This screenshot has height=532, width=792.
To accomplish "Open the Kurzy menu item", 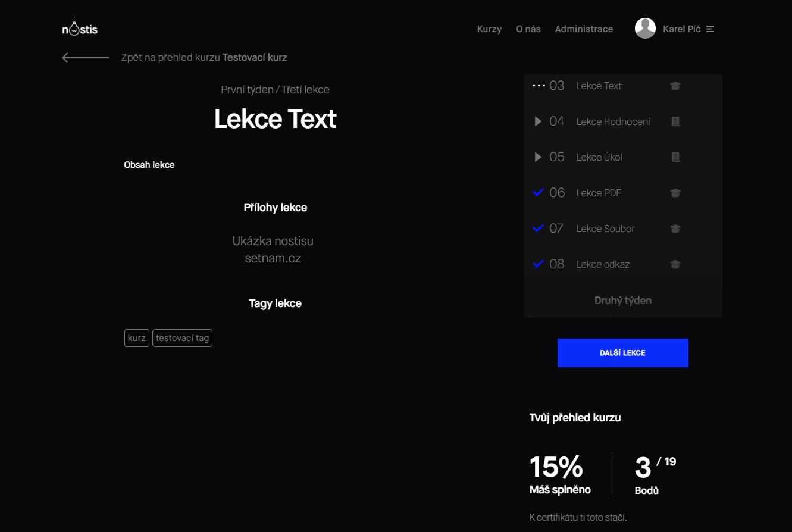I will (489, 29).
